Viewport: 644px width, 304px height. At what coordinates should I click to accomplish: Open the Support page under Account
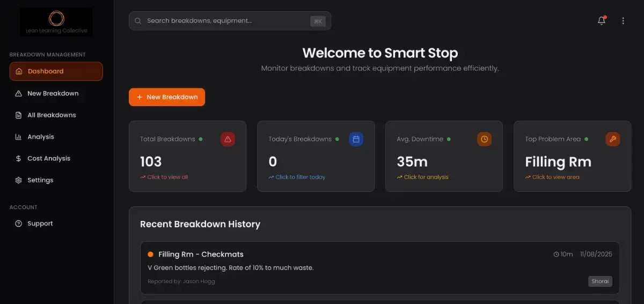[56, 224]
